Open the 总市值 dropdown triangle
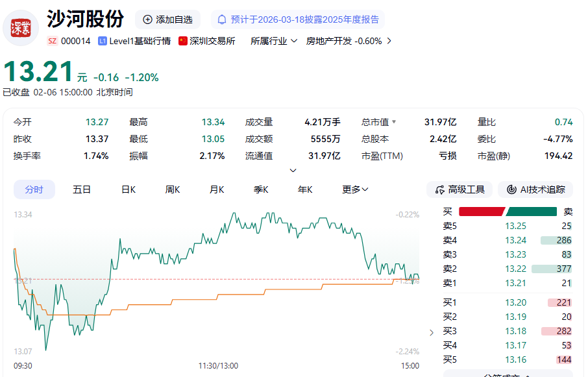The image size is (588, 377). [x=393, y=122]
